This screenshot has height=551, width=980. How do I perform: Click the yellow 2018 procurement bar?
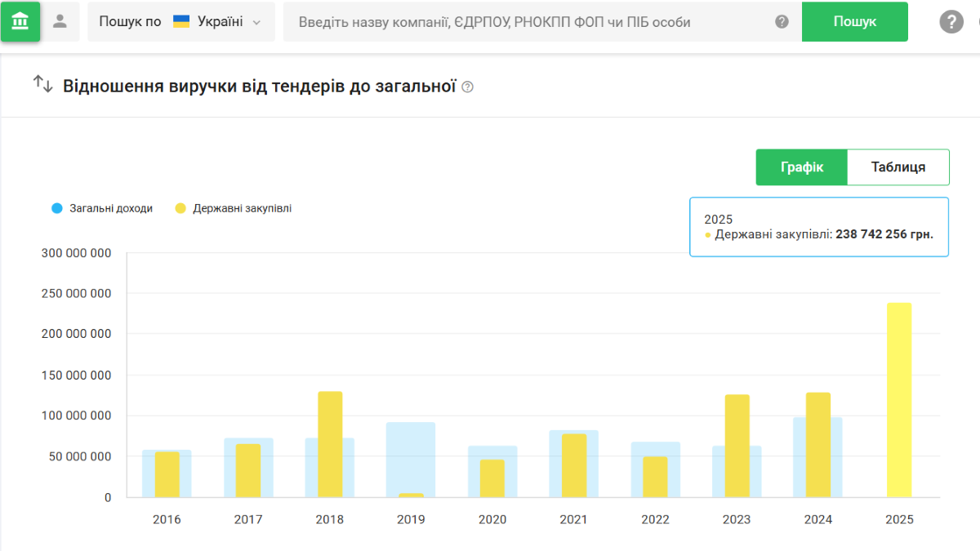pyautogui.click(x=330, y=444)
